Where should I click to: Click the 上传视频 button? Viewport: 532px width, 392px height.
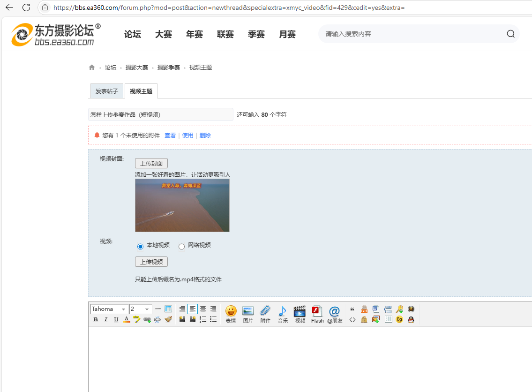coord(151,262)
